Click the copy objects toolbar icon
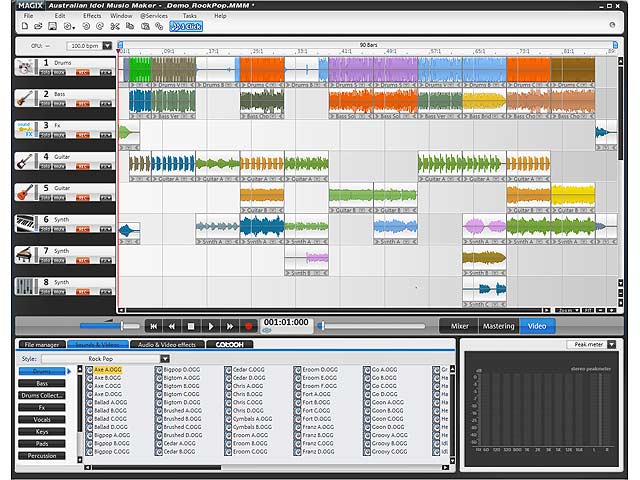Screen dimensions: 640x480 click(130, 26)
